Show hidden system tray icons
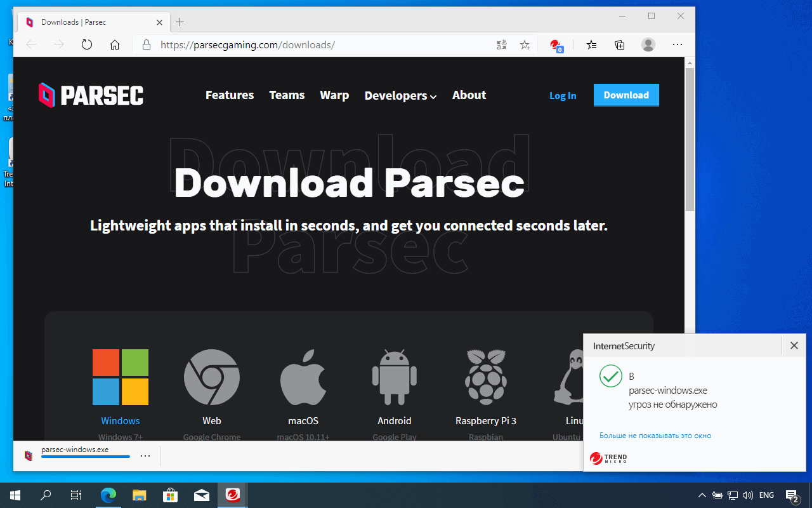812x508 pixels. pyautogui.click(x=702, y=495)
